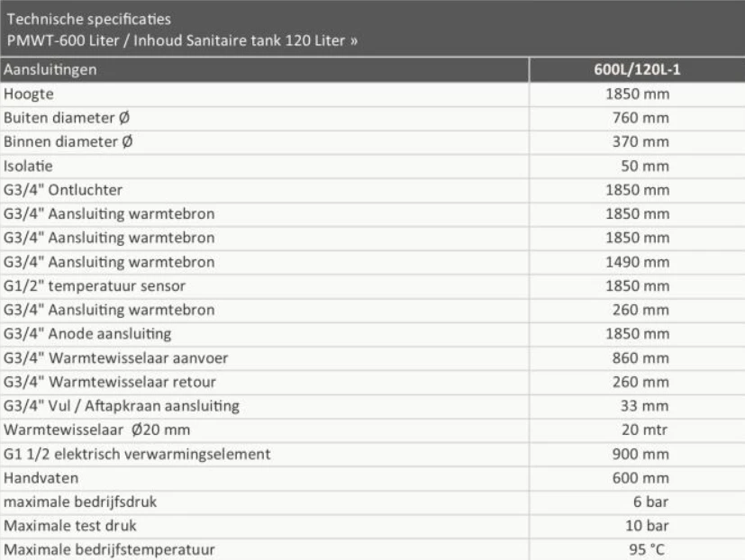Click the 10 bar test druk value

(648, 526)
